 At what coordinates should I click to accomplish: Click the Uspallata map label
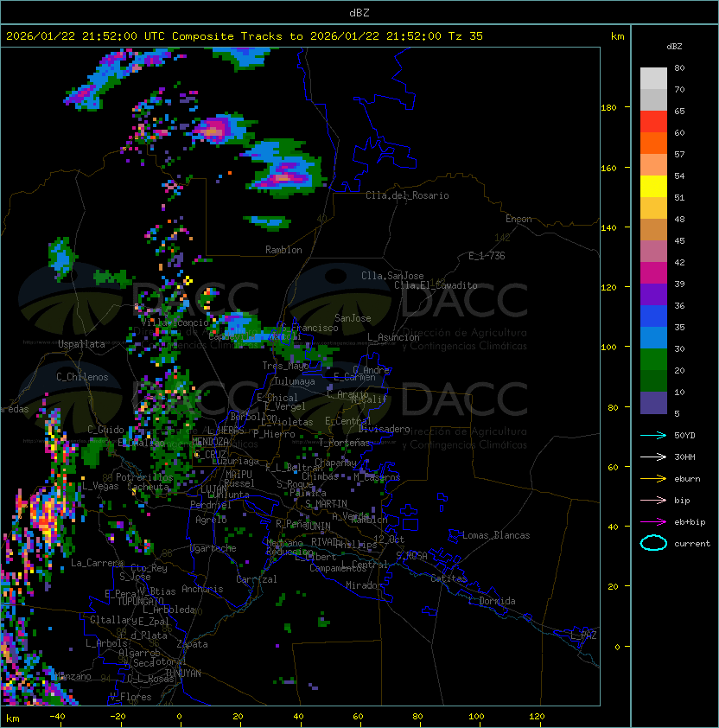[81, 344]
